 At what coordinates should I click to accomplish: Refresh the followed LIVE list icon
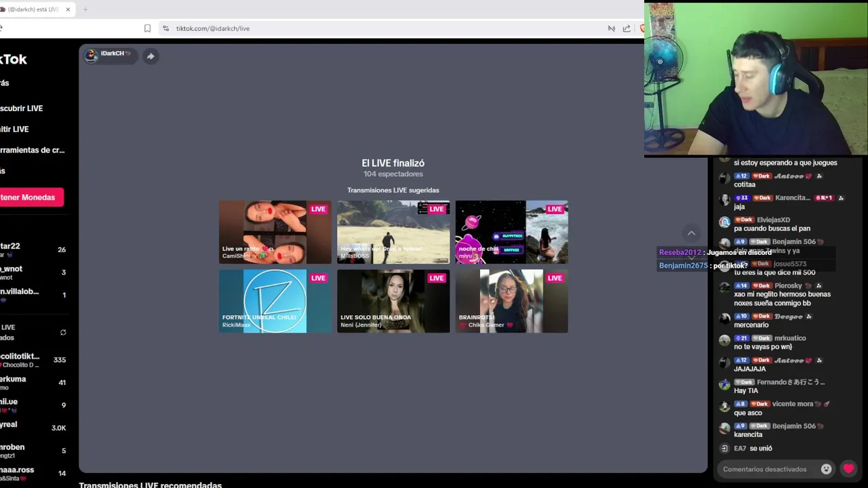pyautogui.click(x=63, y=333)
